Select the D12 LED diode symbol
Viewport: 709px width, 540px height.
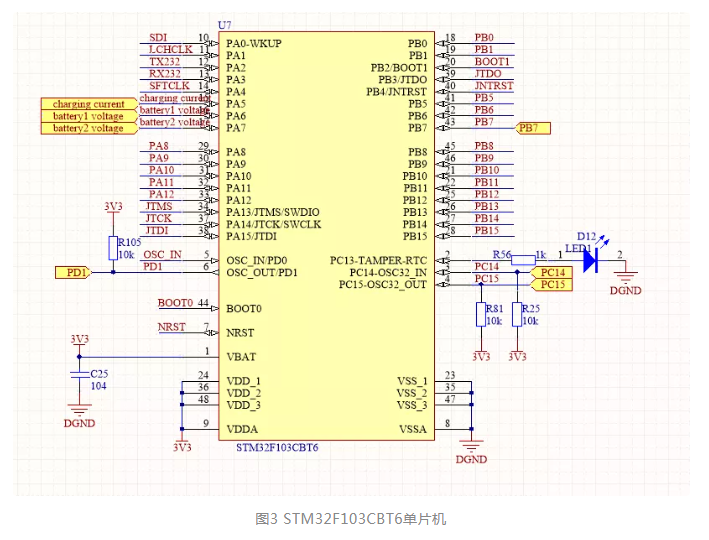click(591, 261)
